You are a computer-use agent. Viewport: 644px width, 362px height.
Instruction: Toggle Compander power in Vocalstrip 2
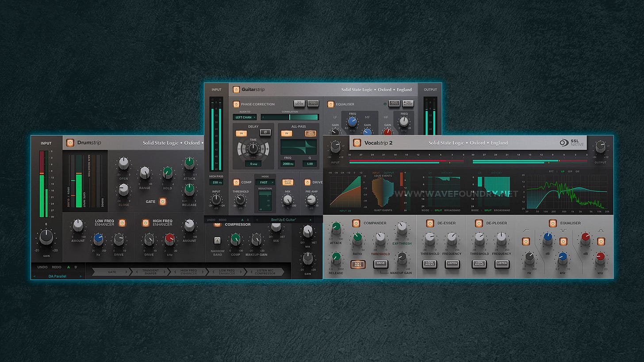(x=356, y=223)
